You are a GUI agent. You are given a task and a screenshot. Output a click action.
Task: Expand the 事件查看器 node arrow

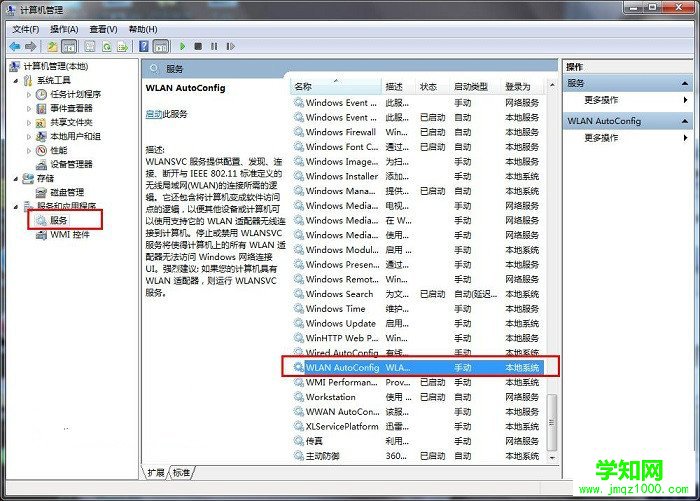pyautogui.click(x=29, y=109)
